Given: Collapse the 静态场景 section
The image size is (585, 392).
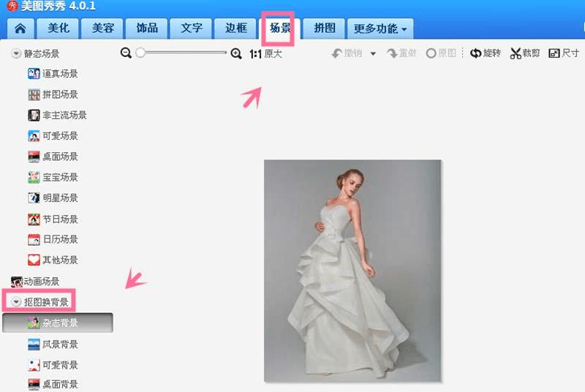Looking at the screenshot, I should click(16, 53).
